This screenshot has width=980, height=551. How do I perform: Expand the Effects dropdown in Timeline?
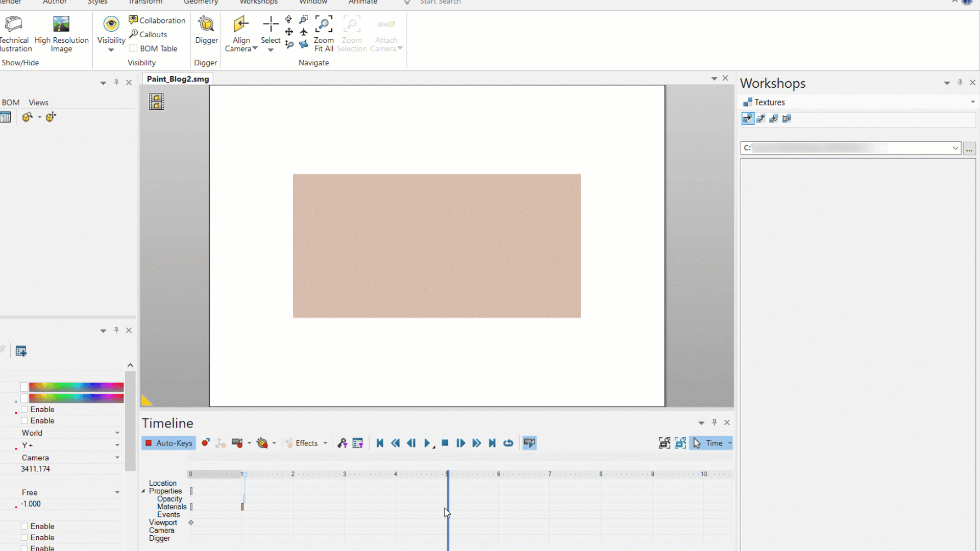pos(325,443)
